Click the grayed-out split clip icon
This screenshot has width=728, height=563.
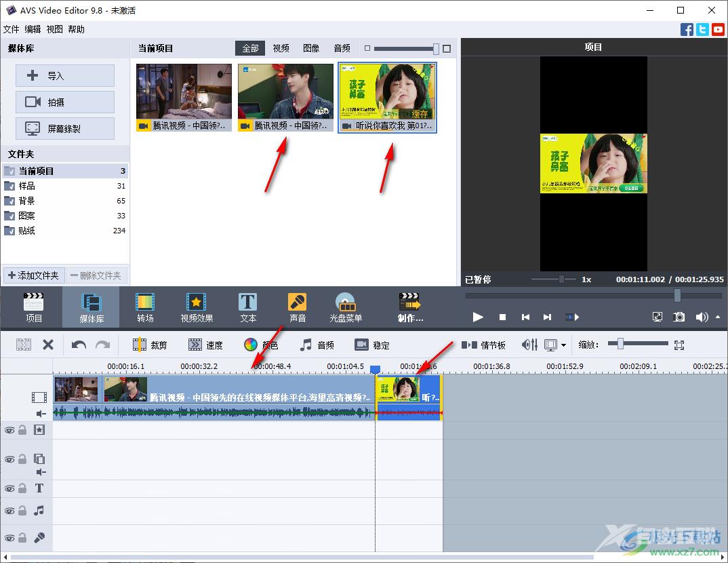[x=24, y=345]
